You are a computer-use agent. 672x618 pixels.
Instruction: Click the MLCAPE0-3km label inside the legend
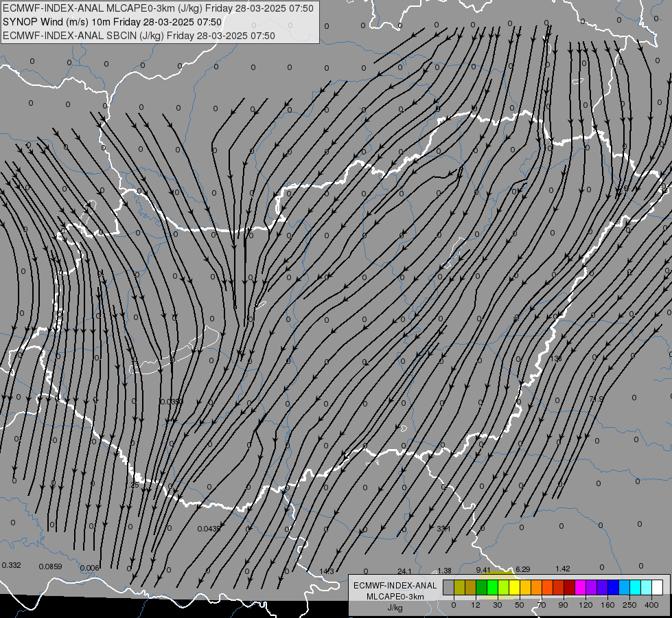pos(395,597)
